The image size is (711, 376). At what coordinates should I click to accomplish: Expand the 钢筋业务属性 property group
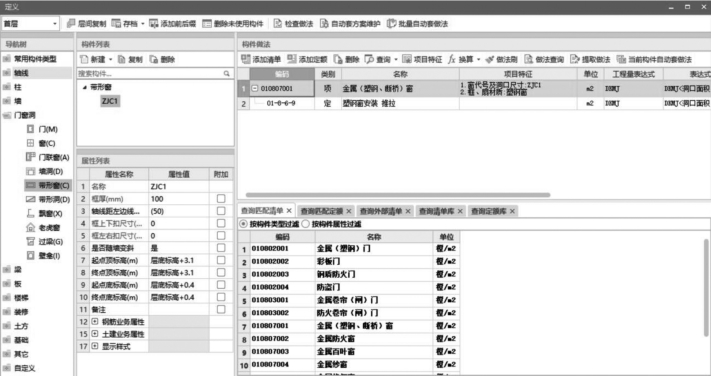(x=95, y=321)
